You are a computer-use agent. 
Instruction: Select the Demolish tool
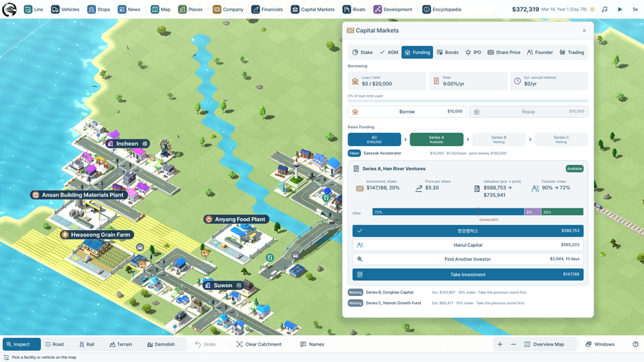161,344
